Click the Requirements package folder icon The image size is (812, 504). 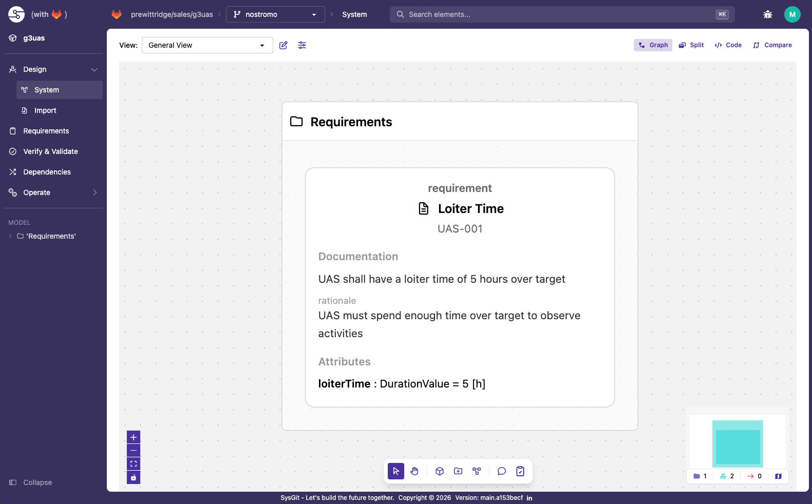296,122
